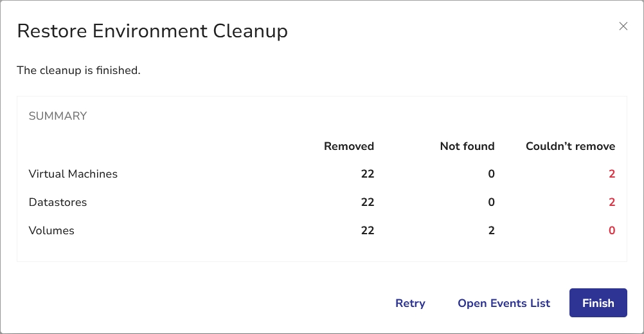The width and height of the screenshot is (644, 334).
Task: Select the Datastores row label
Action: click(58, 202)
